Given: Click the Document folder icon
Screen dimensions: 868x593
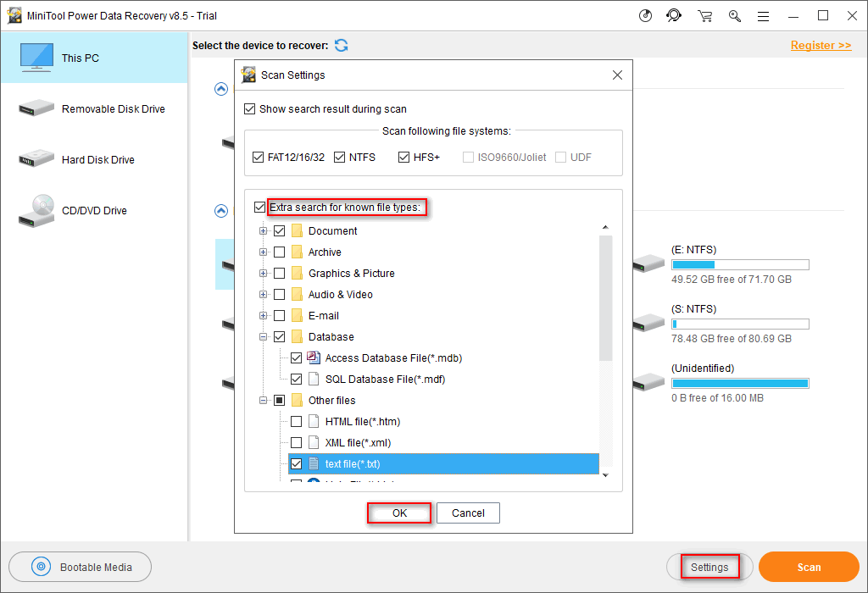Looking at the screenshot, I should point(297,230).
